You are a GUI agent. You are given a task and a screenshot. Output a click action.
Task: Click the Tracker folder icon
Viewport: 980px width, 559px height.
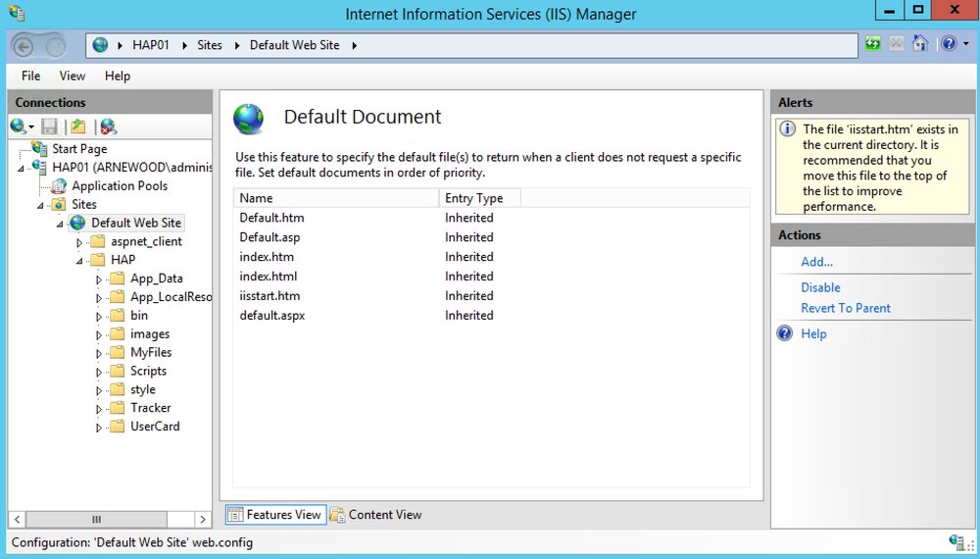118,408
